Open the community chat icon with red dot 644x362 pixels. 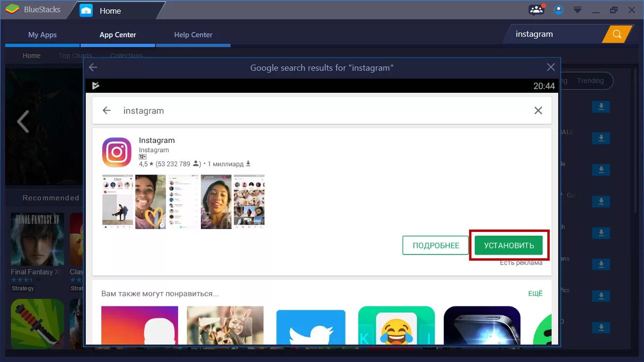537,9
